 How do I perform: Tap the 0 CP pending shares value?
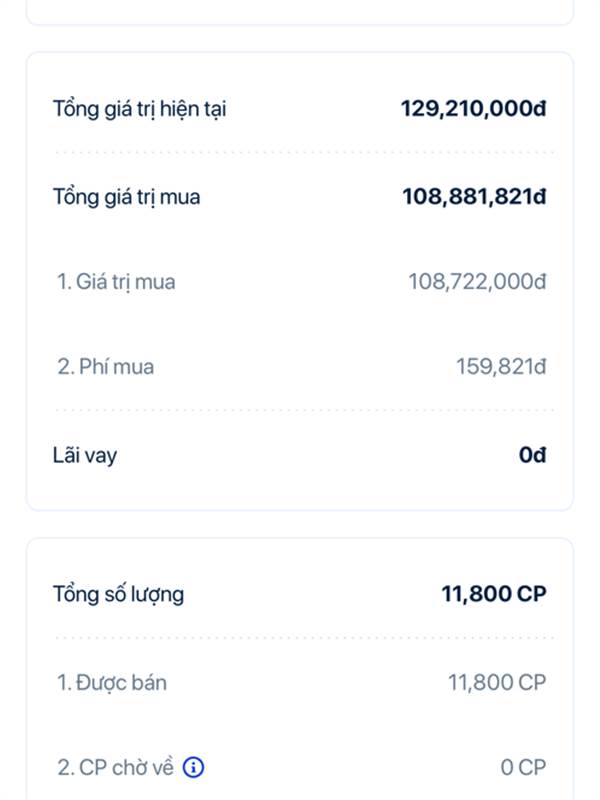523,767
